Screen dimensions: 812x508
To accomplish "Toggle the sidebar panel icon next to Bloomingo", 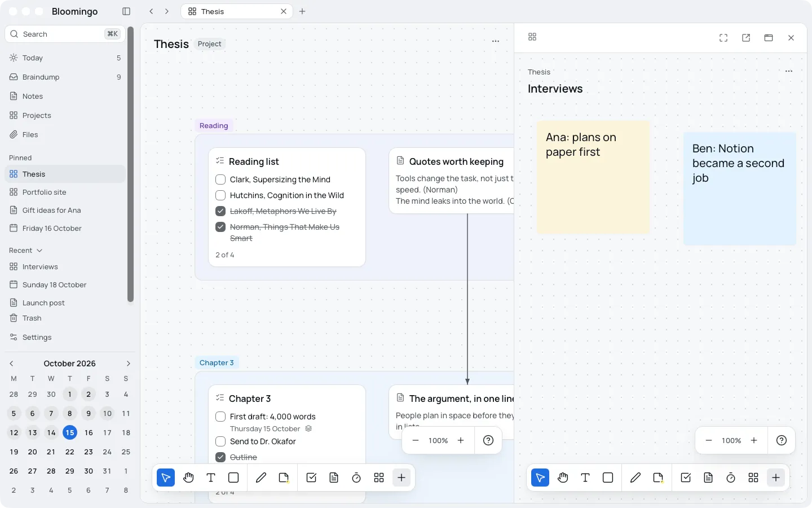I will click(126, 11).
